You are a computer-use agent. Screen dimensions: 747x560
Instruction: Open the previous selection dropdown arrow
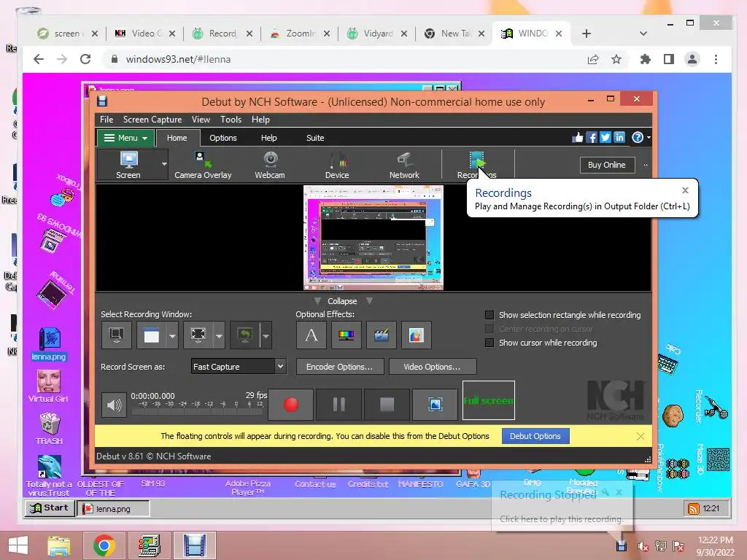(266, 335)
